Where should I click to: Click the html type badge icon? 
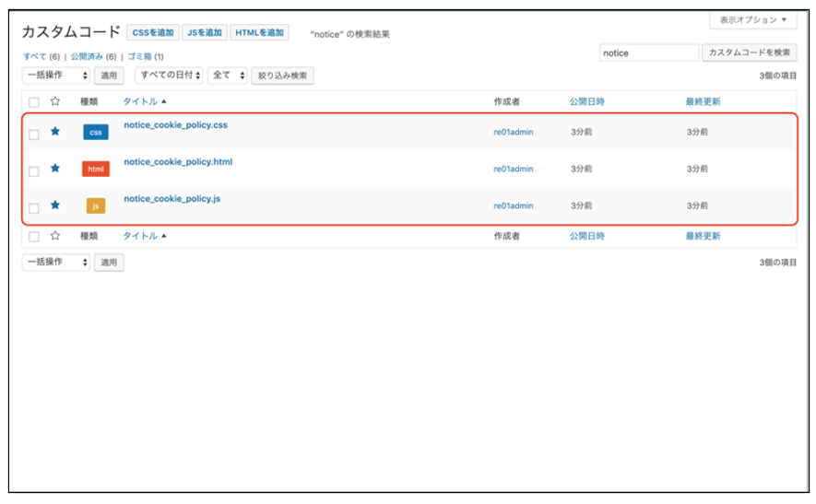tap(96, 169)
